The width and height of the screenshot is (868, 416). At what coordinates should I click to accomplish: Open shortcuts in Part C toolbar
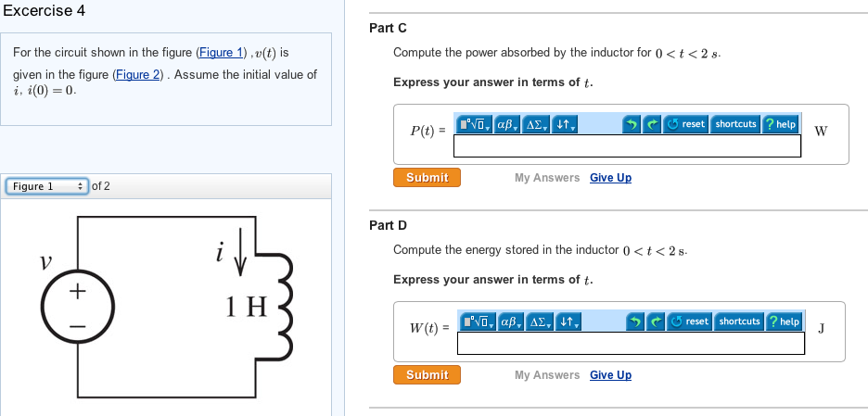(x=735, y=124)
